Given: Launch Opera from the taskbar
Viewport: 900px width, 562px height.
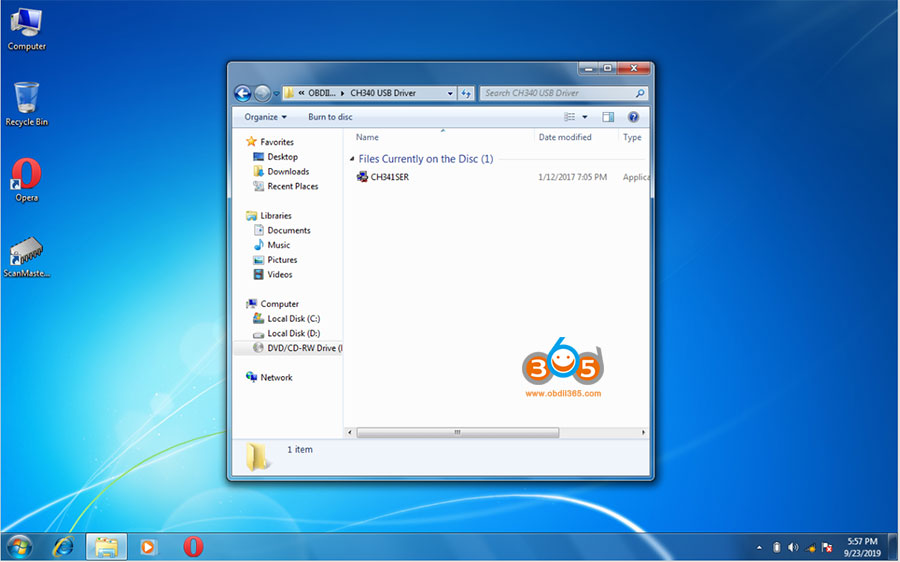Looking at the screenshot, I should pos(193,547).
